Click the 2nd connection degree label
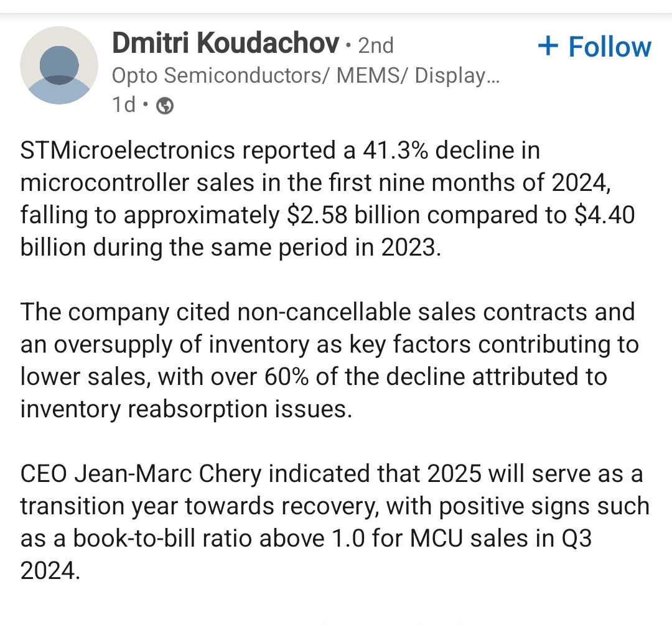 click(x=376, y=45)
